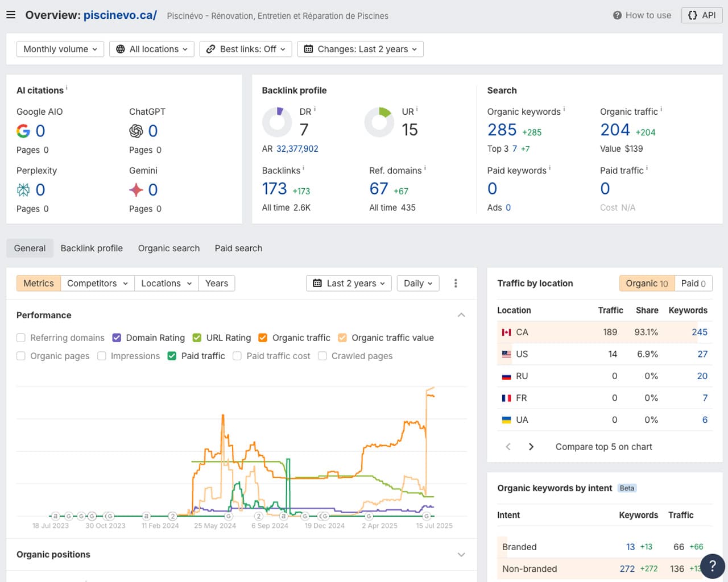Click previous page arrow in Traffic by location
This screenshot has width=728, height=582.
tap(508, 447)
